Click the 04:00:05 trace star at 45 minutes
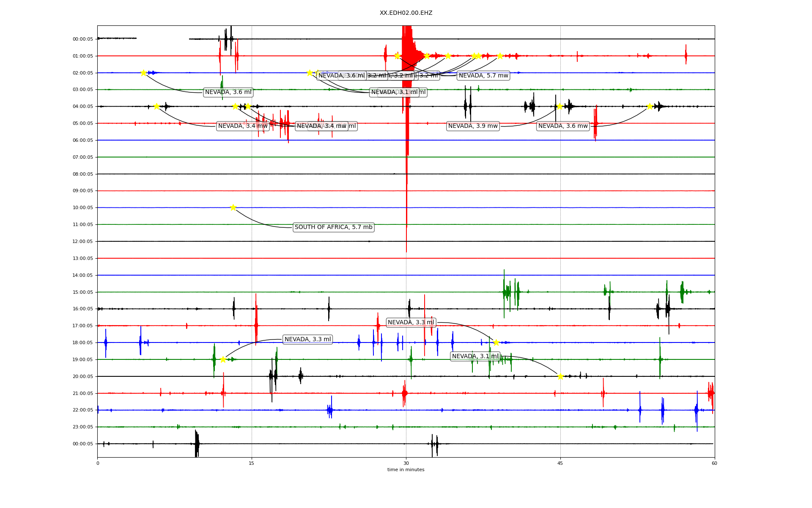The width and height of the screenshot is (812, 508). pos(560,106)
